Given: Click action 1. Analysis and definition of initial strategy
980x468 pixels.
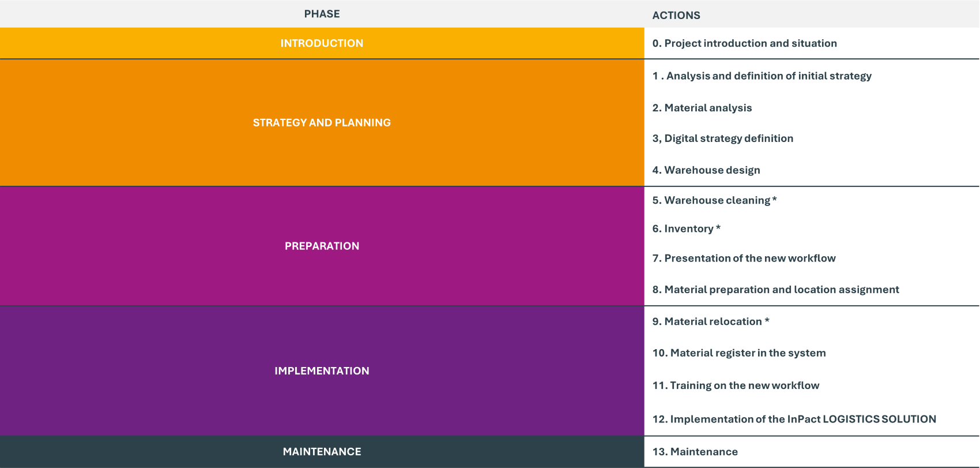Looking at the screenshot, I should (762, 76).
